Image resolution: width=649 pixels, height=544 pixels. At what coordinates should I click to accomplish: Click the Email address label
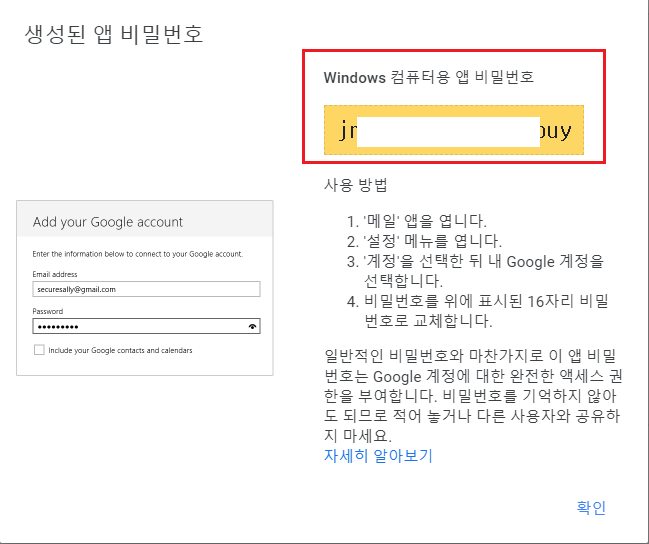point(55,274)
